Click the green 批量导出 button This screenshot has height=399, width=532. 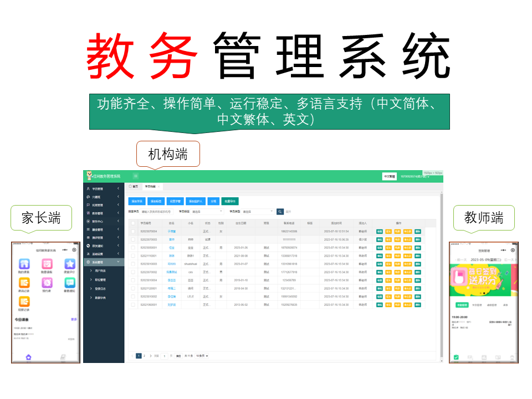click(229, 201)
